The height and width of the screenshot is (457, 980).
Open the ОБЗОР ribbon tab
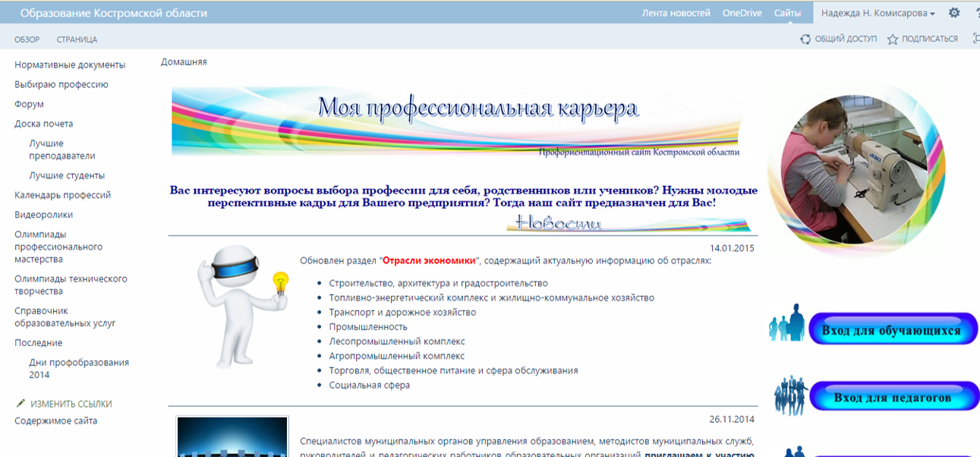pyautogui.click(x=27, y=39)
